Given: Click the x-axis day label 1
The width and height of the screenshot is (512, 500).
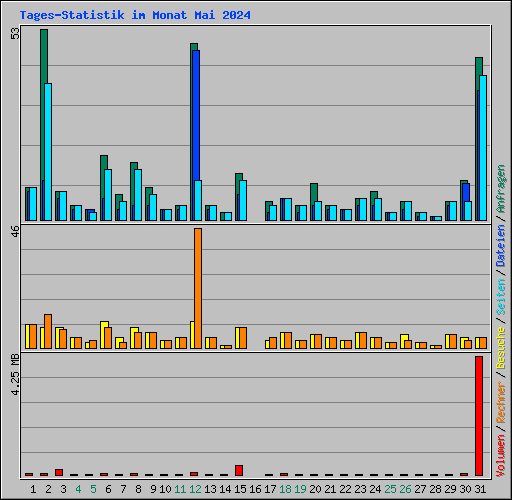Looking at the screenshot, I should click(33, 489).
